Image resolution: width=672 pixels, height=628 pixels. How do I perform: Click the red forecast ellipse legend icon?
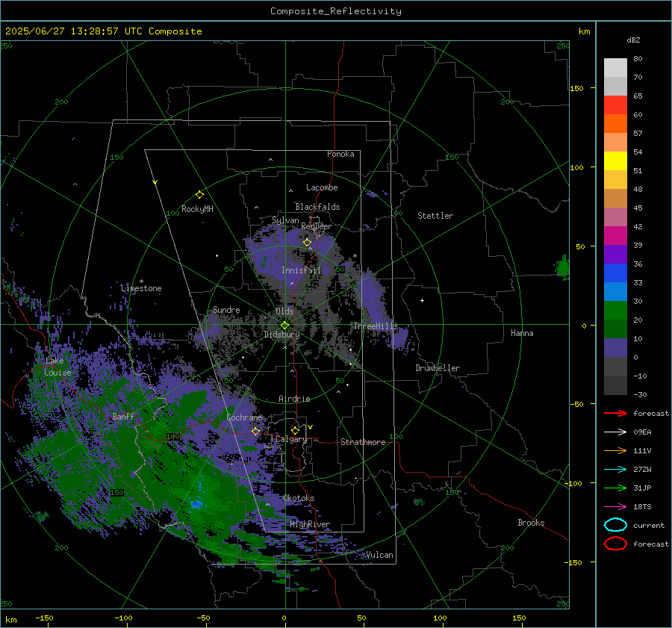[x=615, y=544]
